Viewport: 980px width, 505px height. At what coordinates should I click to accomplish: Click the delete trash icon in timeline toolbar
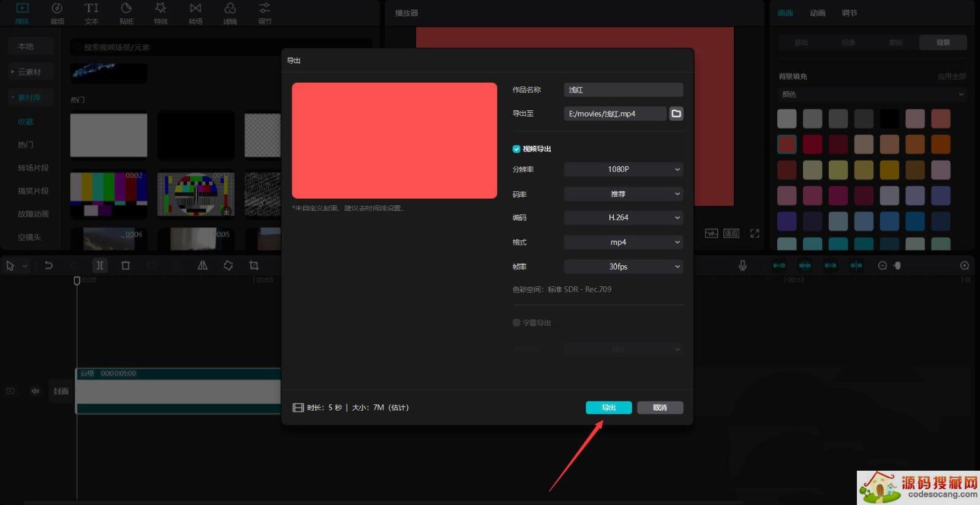126,265
